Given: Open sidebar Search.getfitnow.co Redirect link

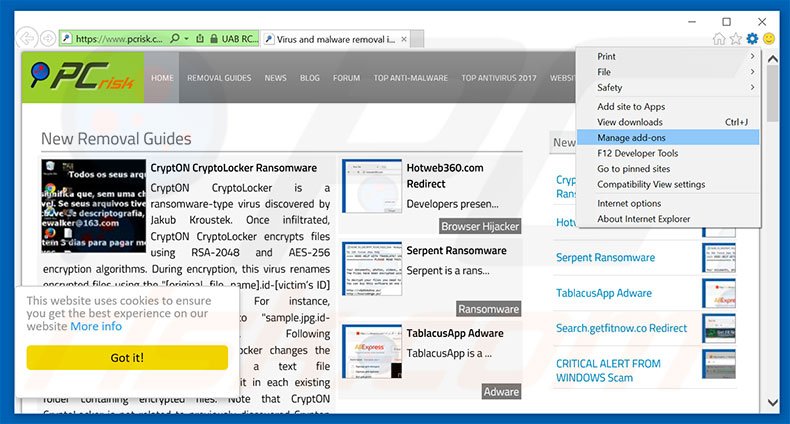Looking at the screenshot, I should (622, 328).
